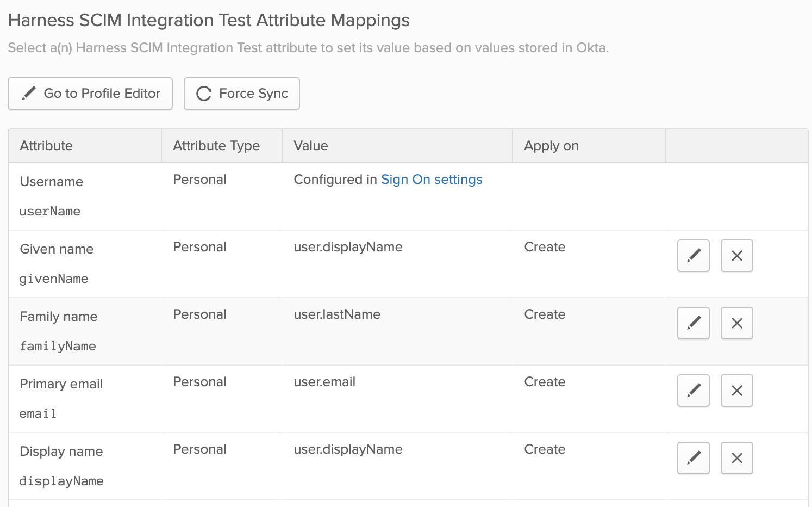Remove the Display name mapping
812x507 pixels.
tap(737, 458)
